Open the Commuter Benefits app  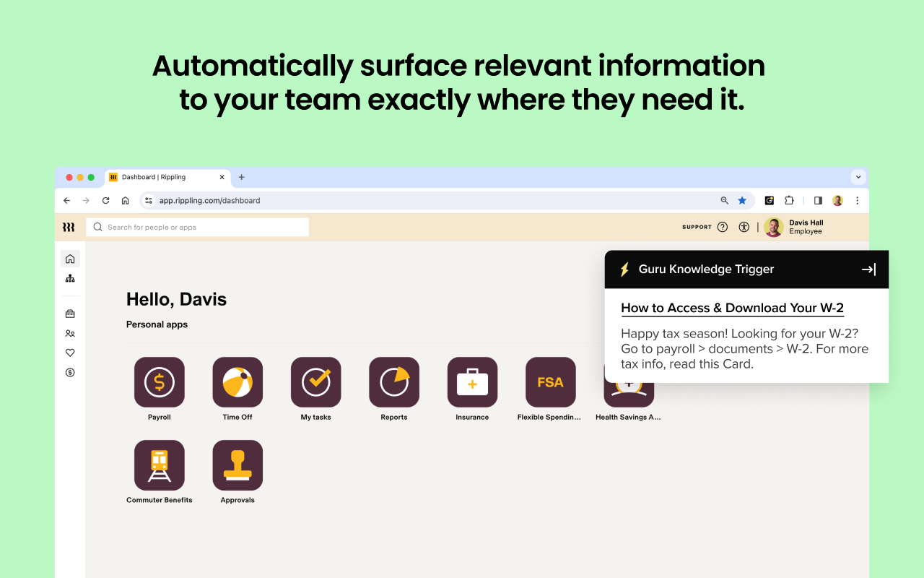point(160,465)
